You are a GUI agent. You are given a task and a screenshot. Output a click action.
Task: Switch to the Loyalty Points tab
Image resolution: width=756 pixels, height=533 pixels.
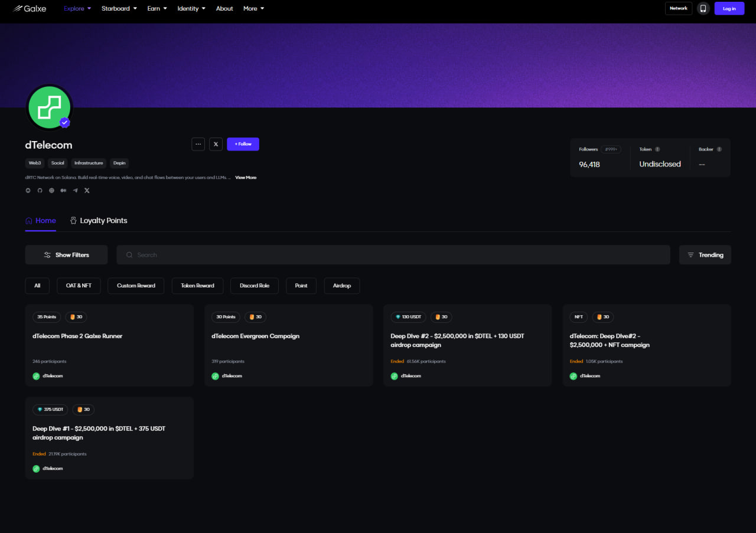click(98, 221)
